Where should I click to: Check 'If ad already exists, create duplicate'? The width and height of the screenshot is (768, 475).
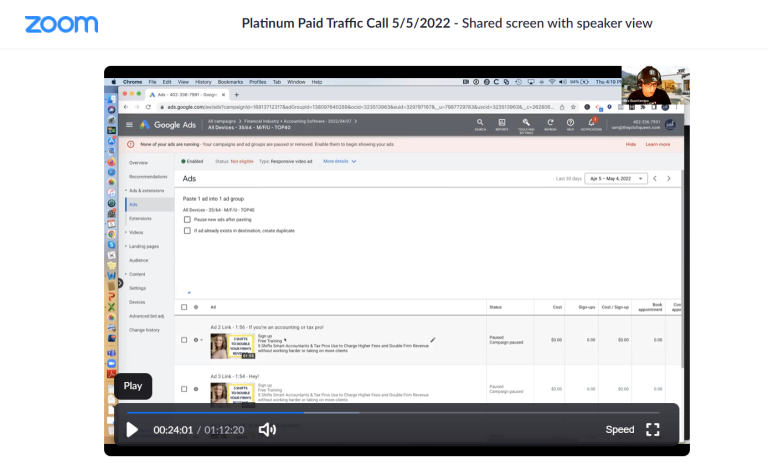pyautogui.click(x=187, y=230)
